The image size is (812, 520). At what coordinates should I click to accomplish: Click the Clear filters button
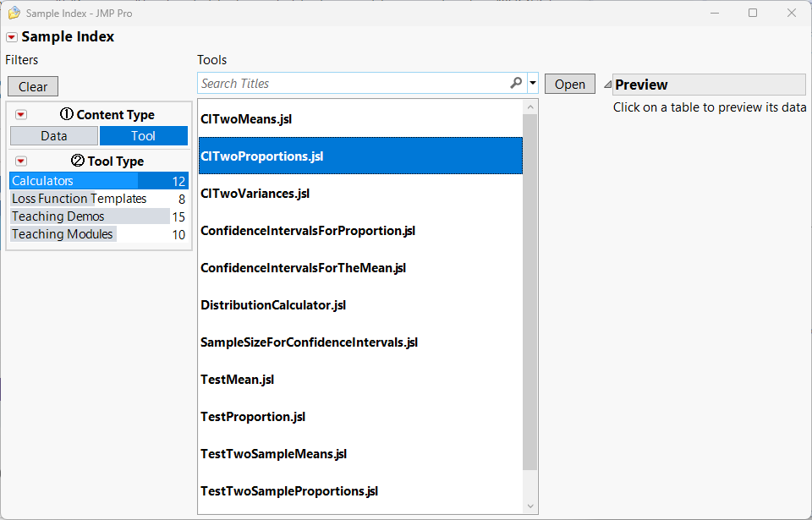pyautogui.click(x=33, y=86)
